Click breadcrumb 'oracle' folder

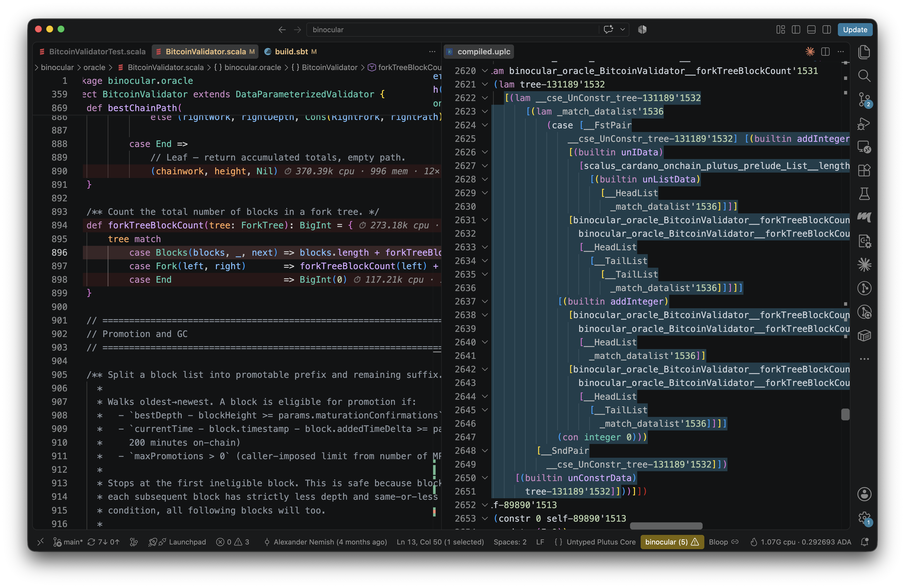click(94, 67)
